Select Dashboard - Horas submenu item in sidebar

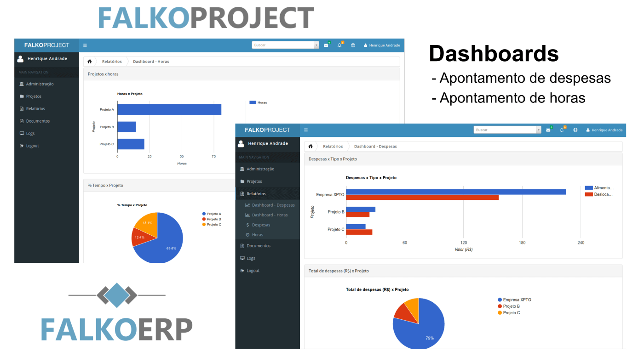tap(267, 215)
